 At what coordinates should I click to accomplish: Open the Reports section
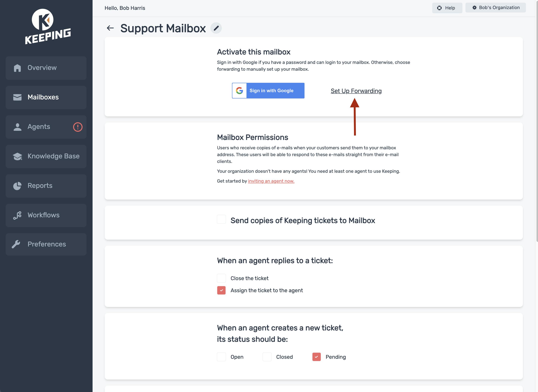pyautogui.click(x=46, y=186)
